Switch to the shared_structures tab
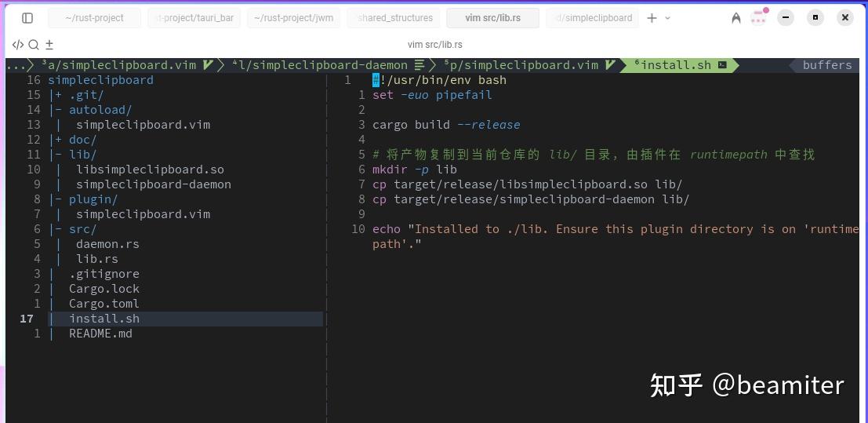The height and width of the screenshot is (423, 868). (393, 18)
